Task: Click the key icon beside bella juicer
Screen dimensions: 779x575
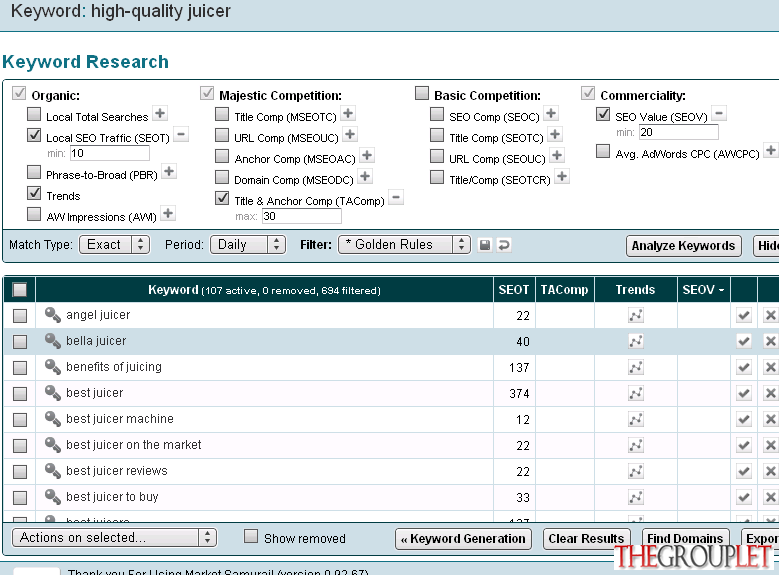Action: pos(53,340)
